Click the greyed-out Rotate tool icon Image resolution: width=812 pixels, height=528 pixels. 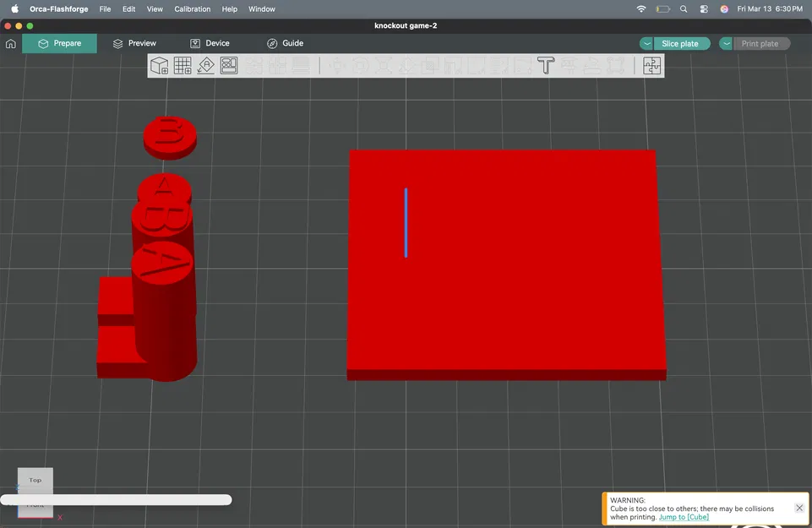point(361,66)
